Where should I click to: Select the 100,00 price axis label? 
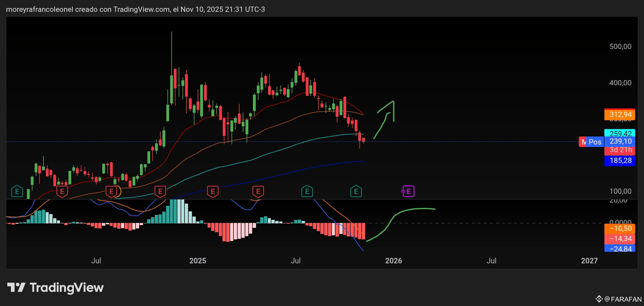tap(620, 191)
